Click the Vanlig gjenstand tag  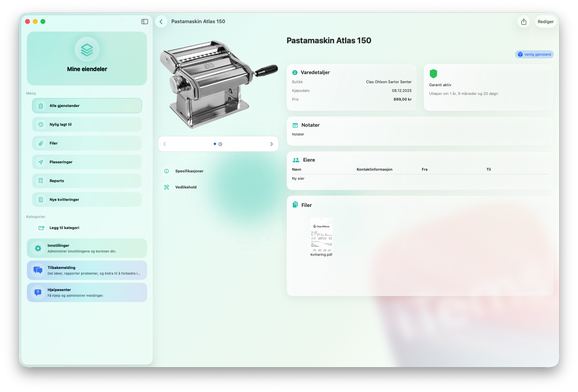pyautogui.click(x=534, y=54)
